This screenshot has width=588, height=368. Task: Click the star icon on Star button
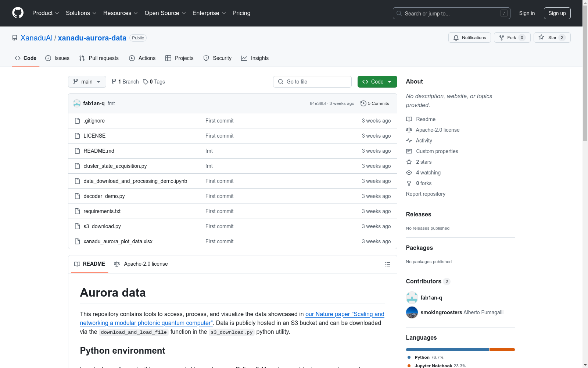(x=541, y=37)
